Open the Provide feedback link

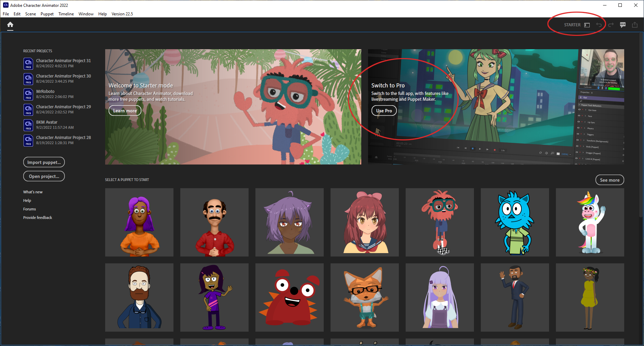pyautogui.click(x=38, y=217)
